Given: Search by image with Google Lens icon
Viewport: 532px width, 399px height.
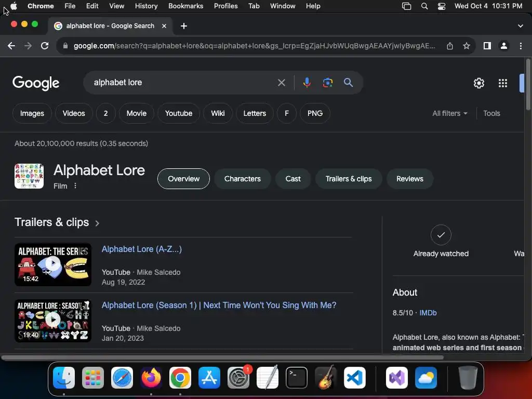Looking at the screenshot, I should pyautogui.click(x=327, y=83).
